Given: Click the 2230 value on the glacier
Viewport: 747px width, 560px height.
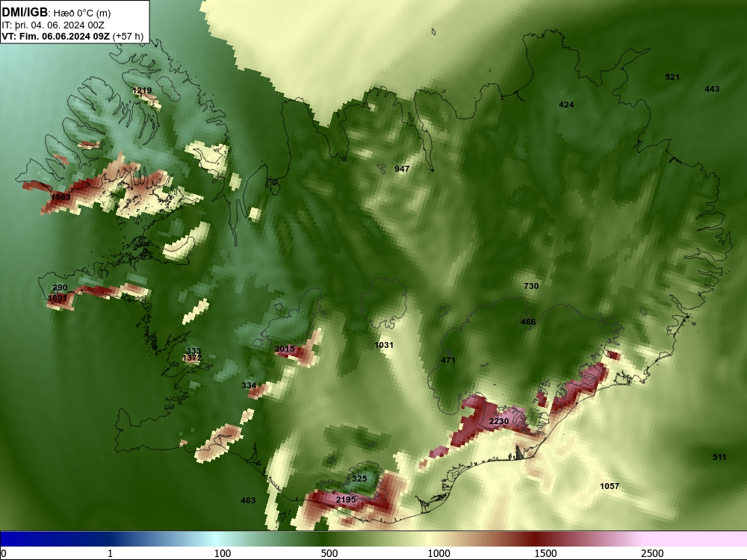Looking at the screenshot, I should [499, 421].
